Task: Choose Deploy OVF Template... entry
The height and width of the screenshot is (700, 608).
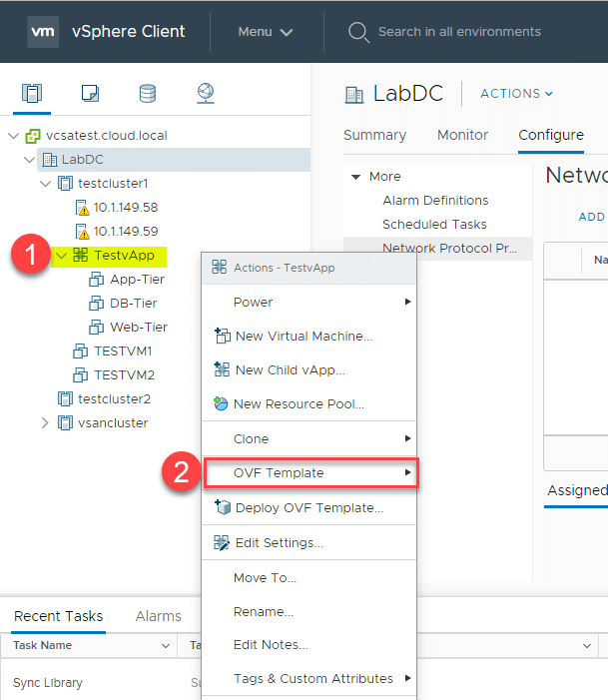Action: (x=308, y=507)
